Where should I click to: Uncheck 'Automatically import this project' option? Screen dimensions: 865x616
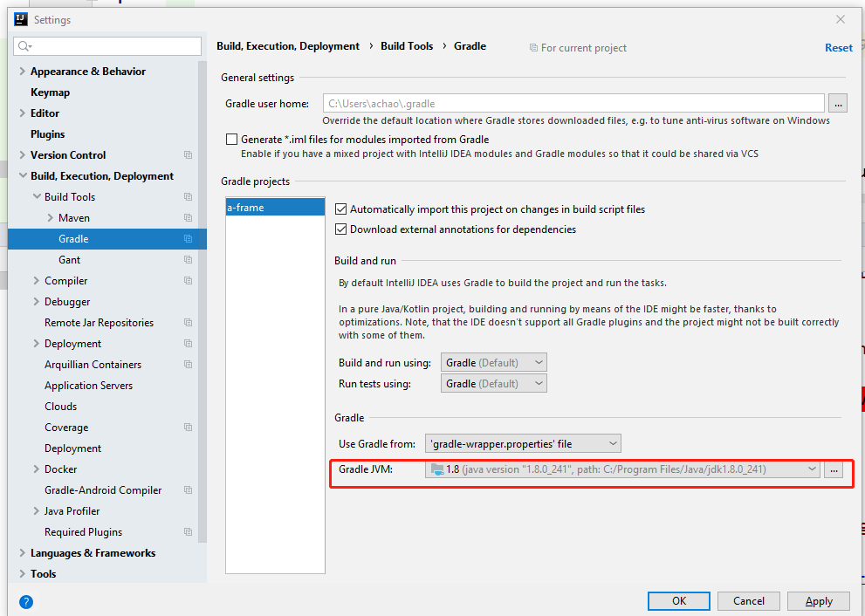point(341,209)
